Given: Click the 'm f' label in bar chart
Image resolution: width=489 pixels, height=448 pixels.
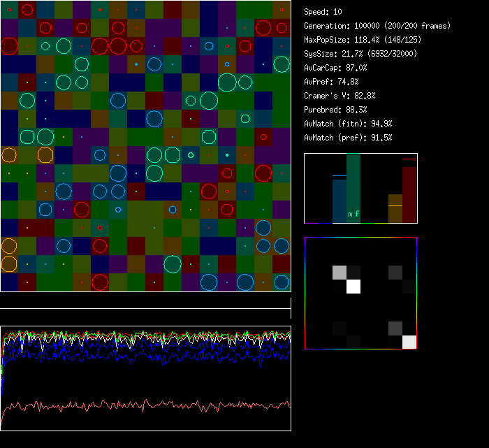Looking at the screenshot, I should pyautogui.click(x=353, y=215).
